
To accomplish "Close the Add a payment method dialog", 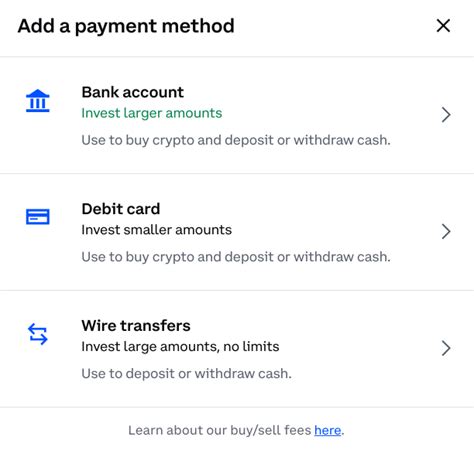I will pyautogui.click(x=443, y=26).
